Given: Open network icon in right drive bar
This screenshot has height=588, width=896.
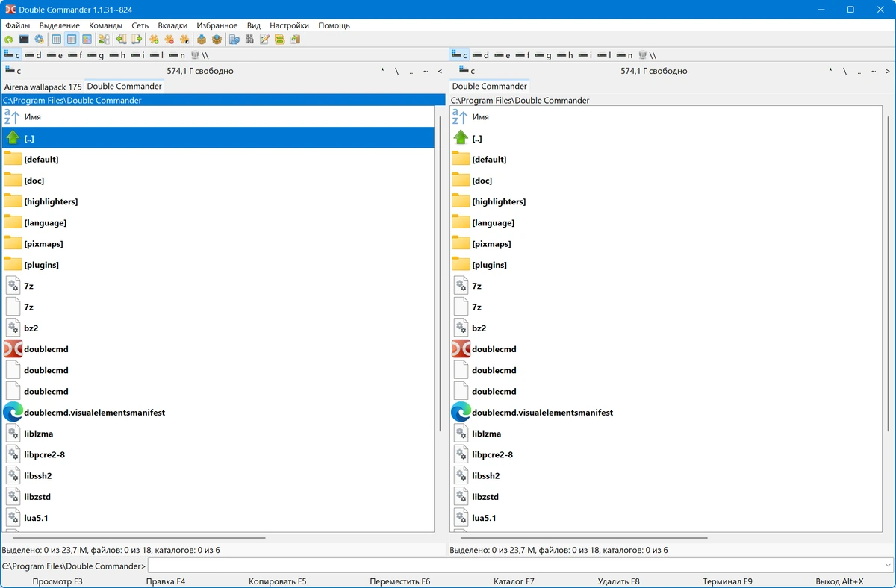Looking at the screenshot, I should [x=647, y=55].
